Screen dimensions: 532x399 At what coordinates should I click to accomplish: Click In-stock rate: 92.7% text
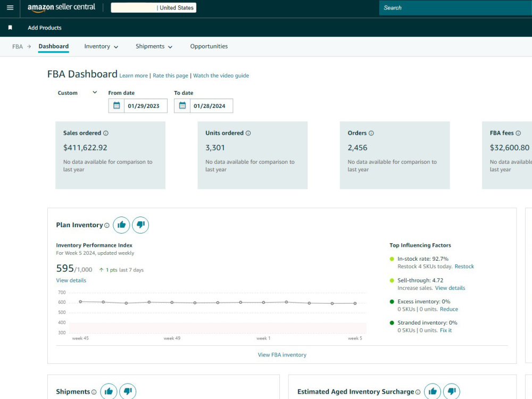[x=423, y=259]
